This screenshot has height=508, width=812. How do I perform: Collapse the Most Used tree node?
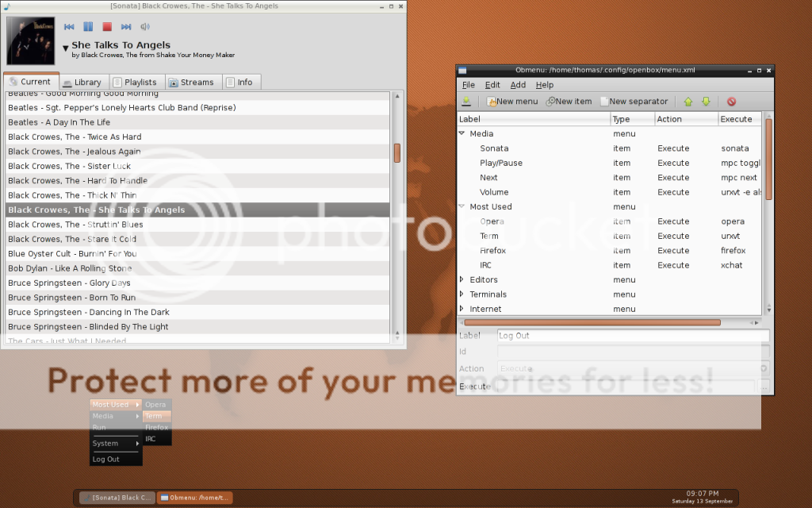[x=462, y=206]
